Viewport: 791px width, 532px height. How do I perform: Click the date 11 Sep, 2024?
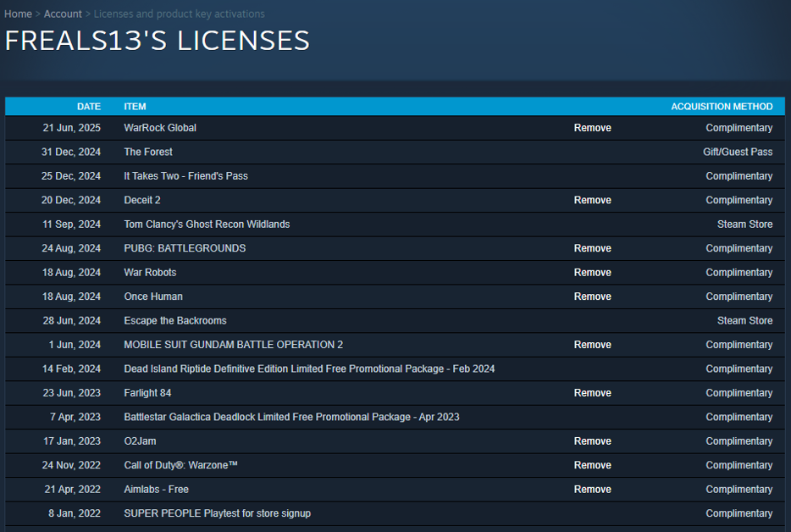pyautogui.click(x=72, y=224)
